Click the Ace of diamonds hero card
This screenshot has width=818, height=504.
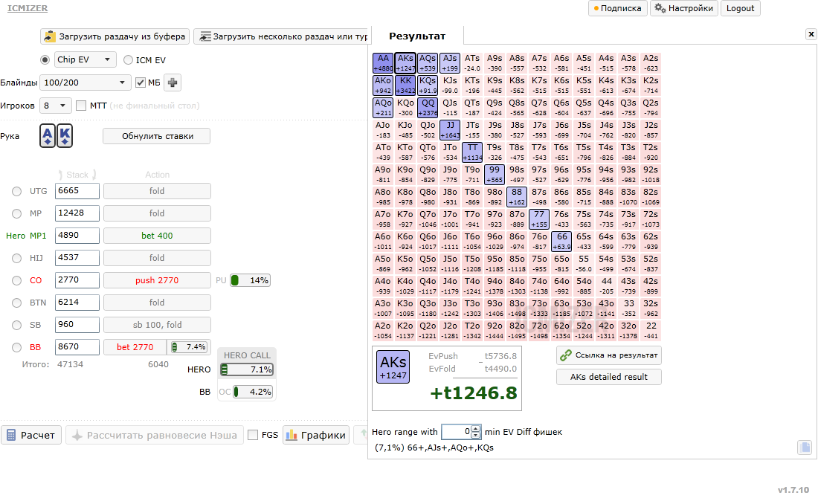(48, 136)
